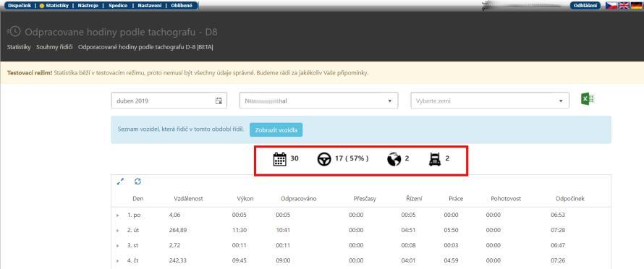Go to Souhrny řidiči breadcrumb
This screenshot has height=269, width=644.
pyautogui.click(x=54, y=47)
